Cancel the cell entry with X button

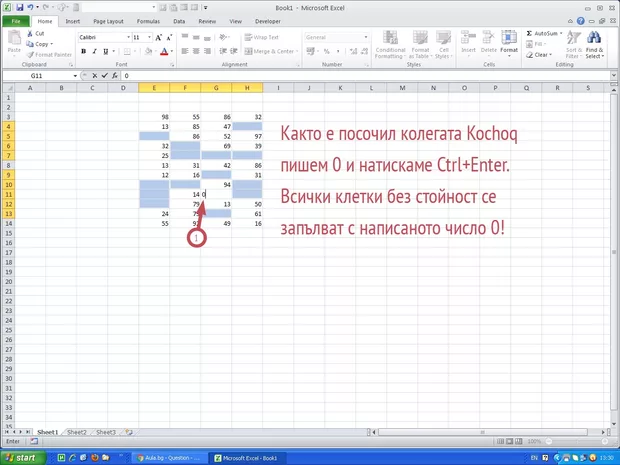[x=95, y=76]
